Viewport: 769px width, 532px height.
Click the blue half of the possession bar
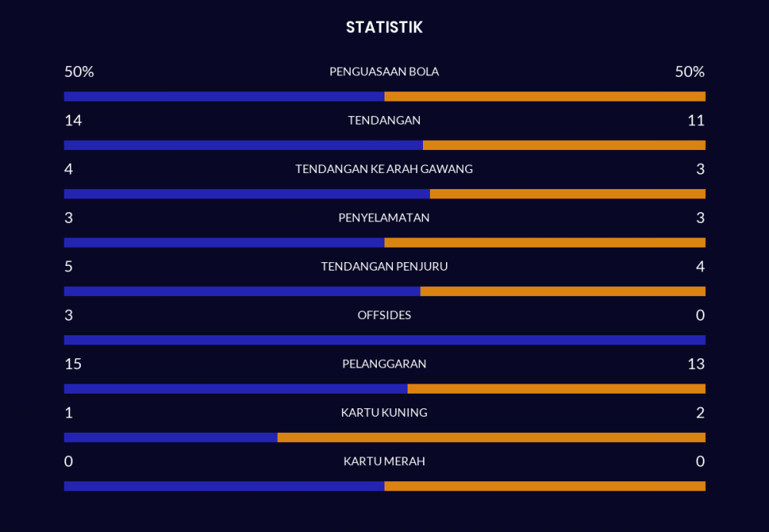[x=224, y=97]
